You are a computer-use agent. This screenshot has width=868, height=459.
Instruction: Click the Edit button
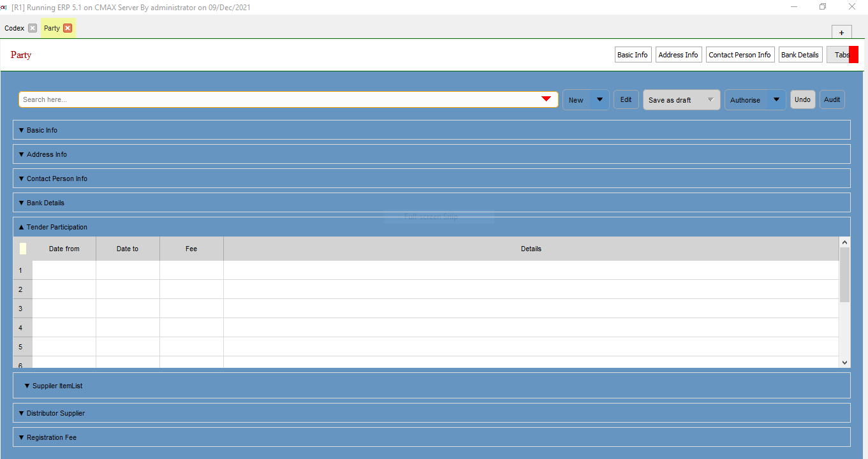pos(626,99)
